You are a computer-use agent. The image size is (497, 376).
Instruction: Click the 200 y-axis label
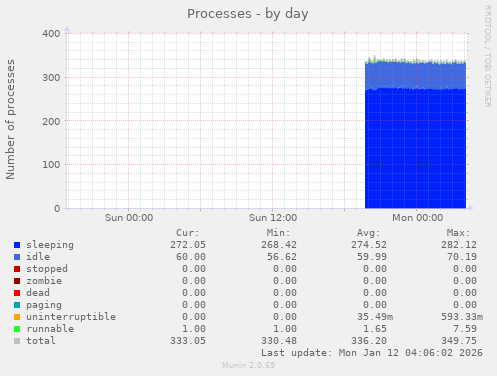[51, 121]
